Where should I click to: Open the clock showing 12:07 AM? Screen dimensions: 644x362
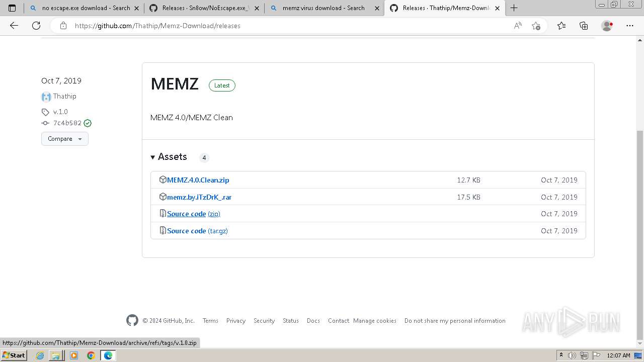tap(618, 355)
